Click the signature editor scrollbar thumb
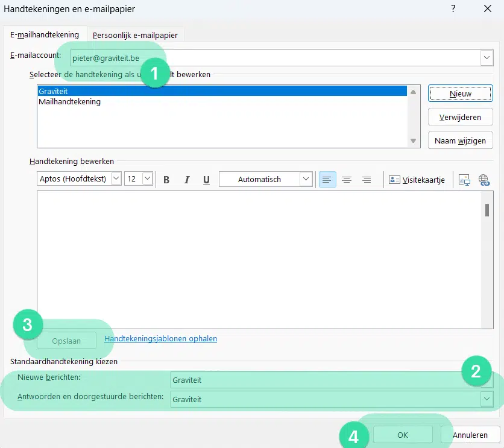This screenshot has width=504, height=448. click(487, 210)
